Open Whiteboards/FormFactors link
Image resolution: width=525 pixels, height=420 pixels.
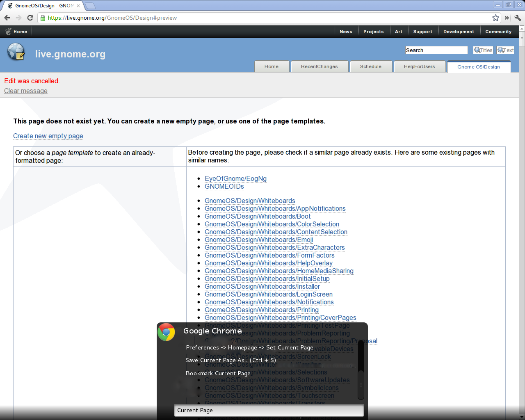pos(269,256)
